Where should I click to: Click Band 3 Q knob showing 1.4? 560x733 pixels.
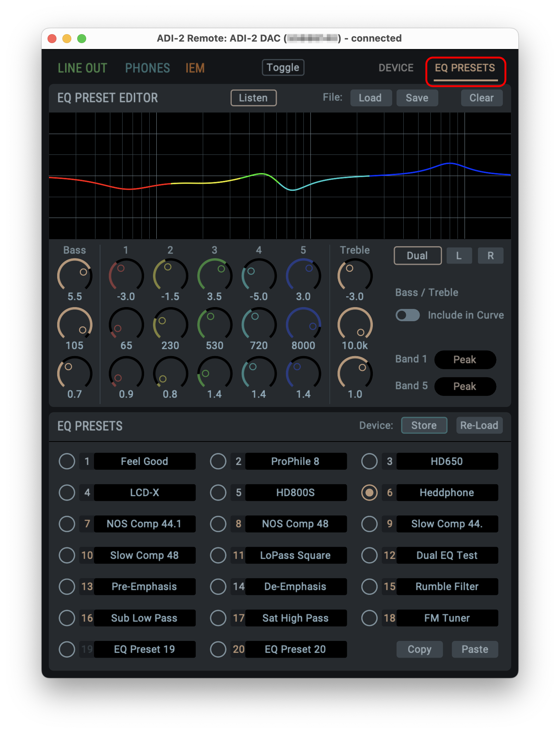point(214,374)
